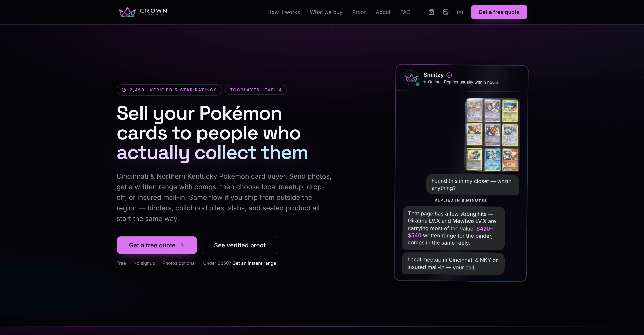Open the card binder photo thumbnail
The width and height of the screenshot is (644, 335).
click(492, 135)
